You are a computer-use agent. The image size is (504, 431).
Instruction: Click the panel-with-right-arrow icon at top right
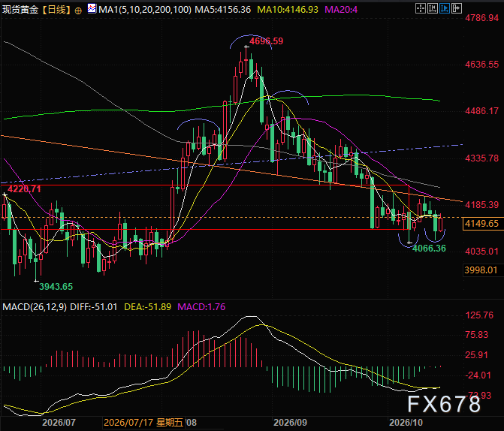[x=457, y=8]
